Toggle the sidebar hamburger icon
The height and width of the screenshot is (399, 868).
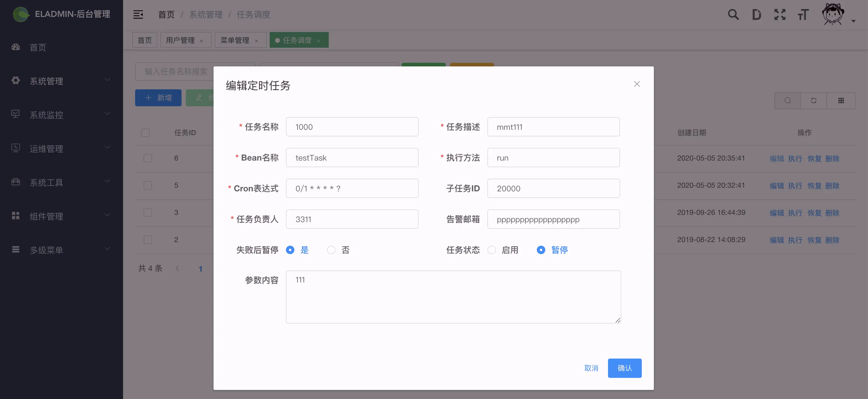point(138,14)
